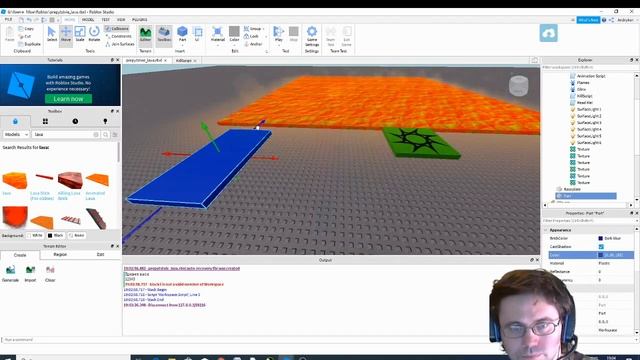Open Game Settings
The width and height of the screenshot is (640, 360).
coord(312,36)
